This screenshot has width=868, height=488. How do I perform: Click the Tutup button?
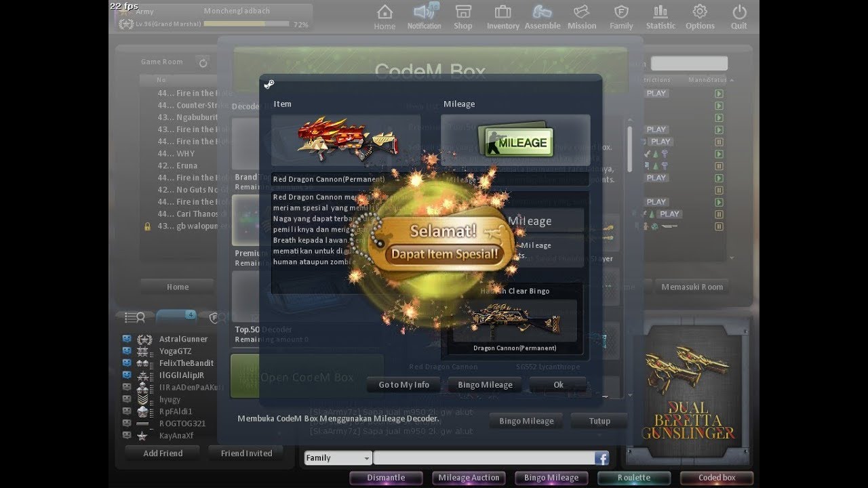coord(599,421)
